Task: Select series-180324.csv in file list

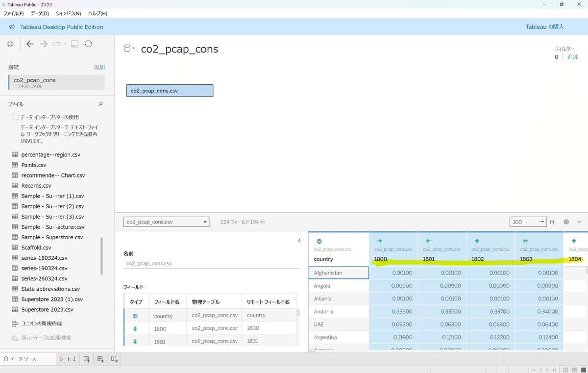Action: pos(44,258)
